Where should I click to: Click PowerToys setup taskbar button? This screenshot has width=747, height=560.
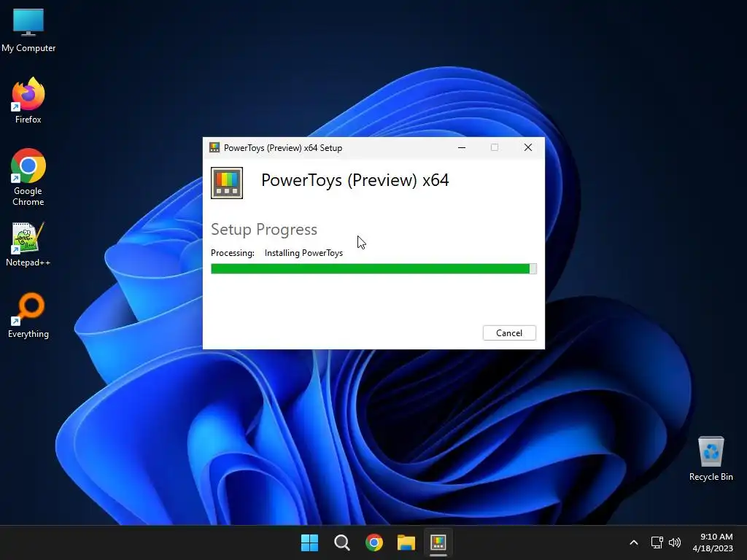click(x=438, y=542)
